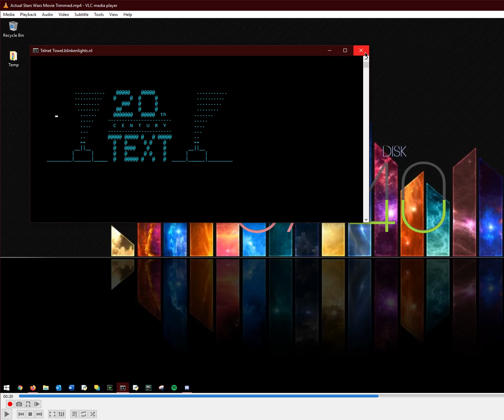
Task: Toggle the playlist view
Action: [x=74, y=414]
